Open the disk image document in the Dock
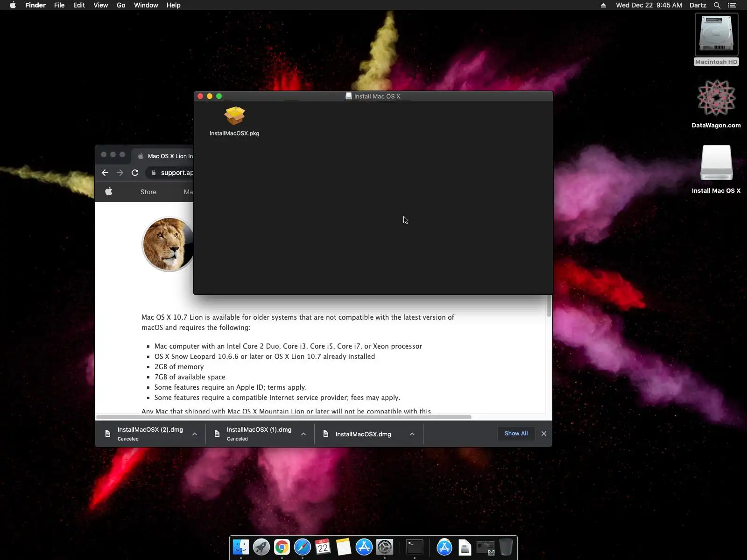 [x=465, y=547]
